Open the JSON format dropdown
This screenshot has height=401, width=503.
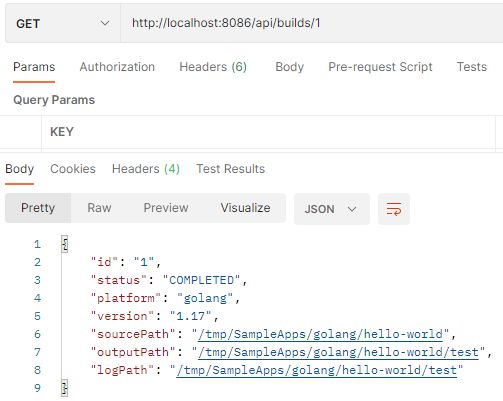[332, 209]
